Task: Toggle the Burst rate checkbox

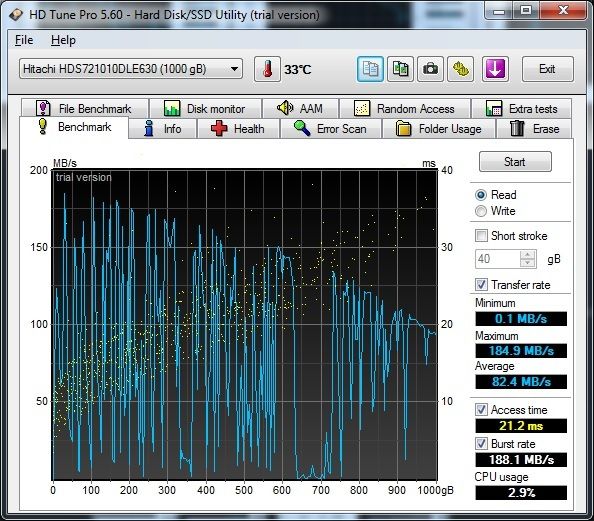Action: [481, 443]
